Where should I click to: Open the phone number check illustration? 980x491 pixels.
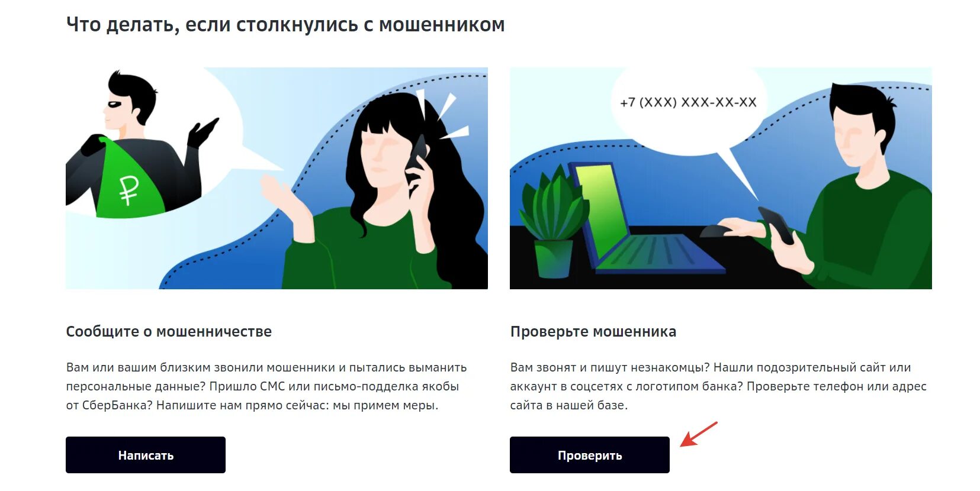pos(721,178)
